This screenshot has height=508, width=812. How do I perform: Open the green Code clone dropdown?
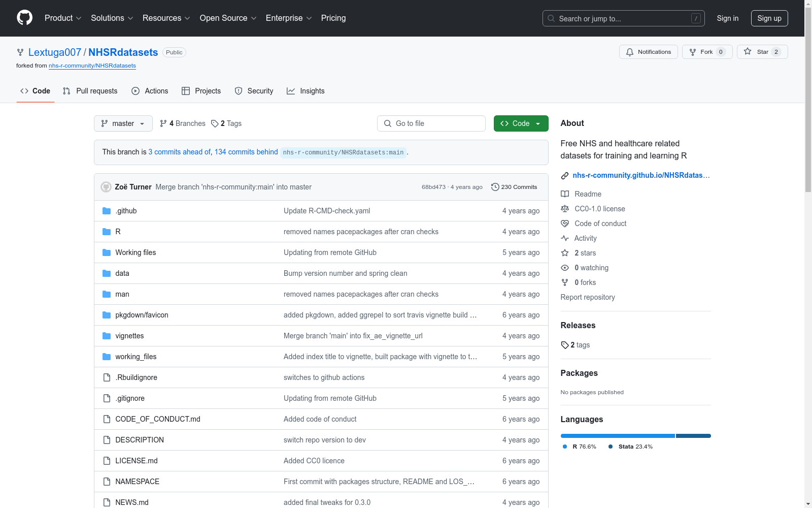coord(521,123)
